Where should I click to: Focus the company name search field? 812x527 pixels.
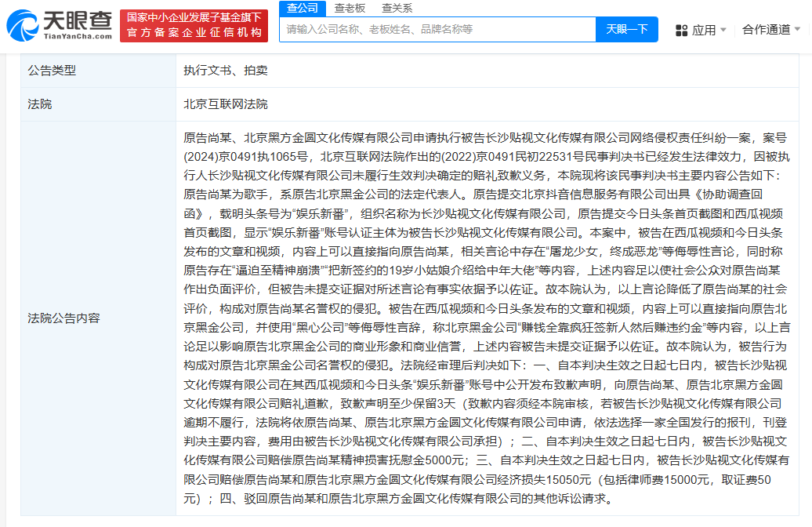coord(437,30)
